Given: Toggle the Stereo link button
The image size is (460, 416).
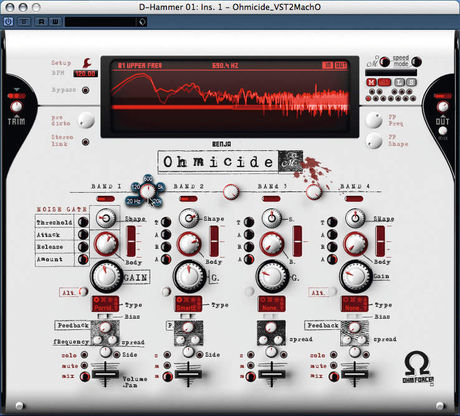Looking at the screenshot, I should [x=86, y=142].
